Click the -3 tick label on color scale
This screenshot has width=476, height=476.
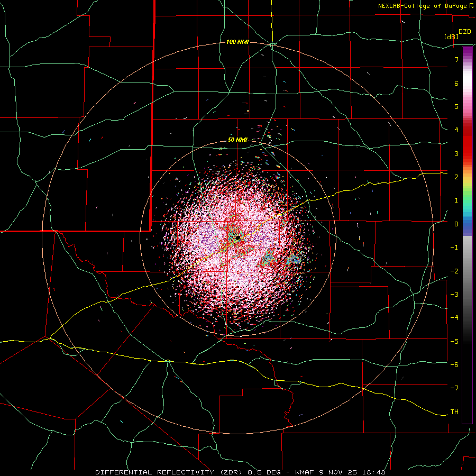[x=454, y=295]
